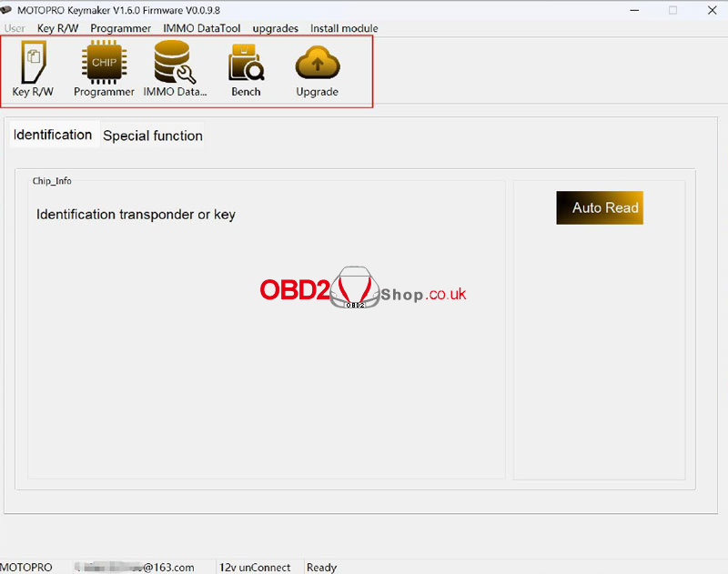Screen dimensions: 728x574
Task: Launch the Bench toolbar icon
Action: tap(246, 69)
